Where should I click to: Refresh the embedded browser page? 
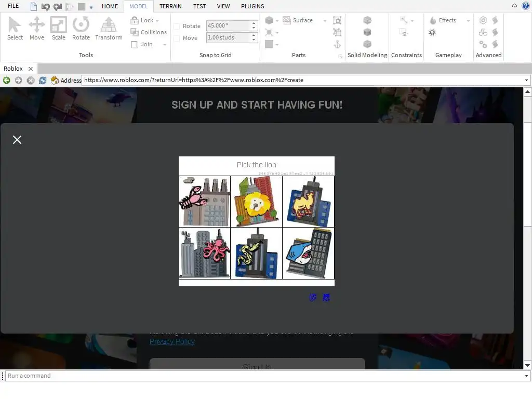pos(43,81)
